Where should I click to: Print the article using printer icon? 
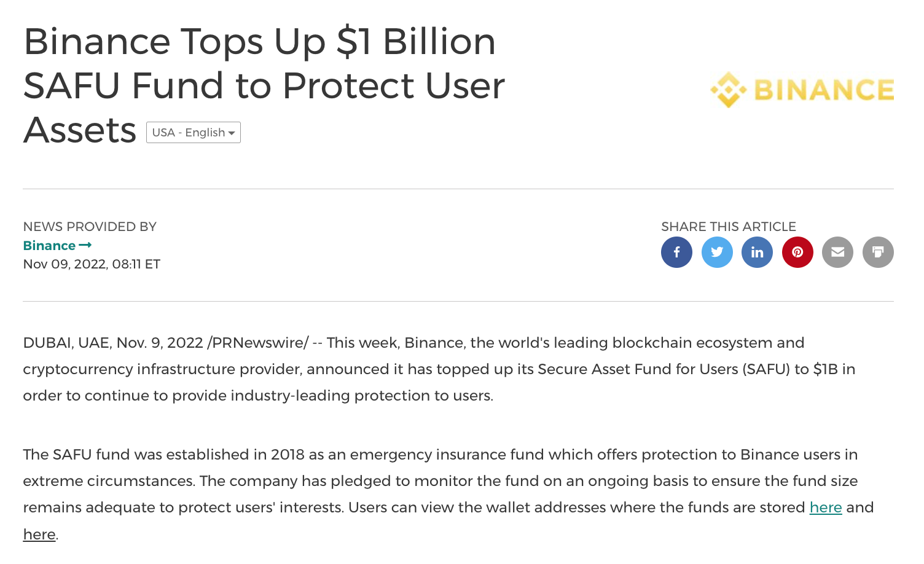click(x=878, y=252)
